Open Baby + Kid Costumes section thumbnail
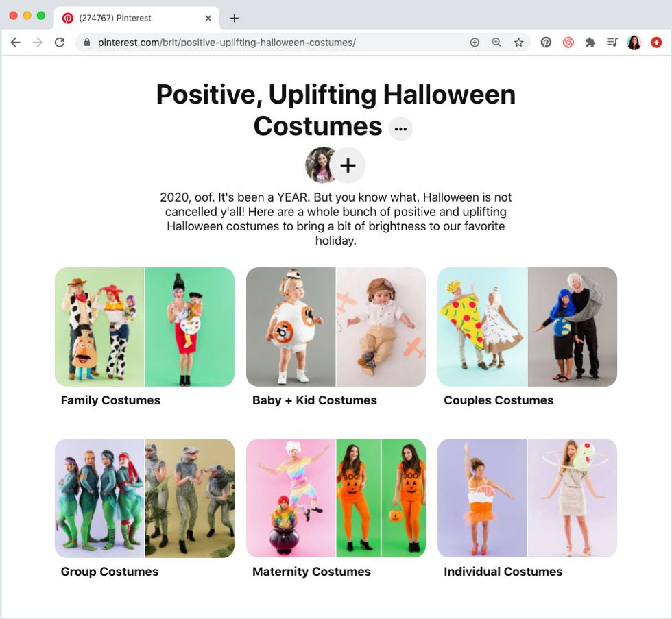Viewport: 672px width, 619px height. 336,327
